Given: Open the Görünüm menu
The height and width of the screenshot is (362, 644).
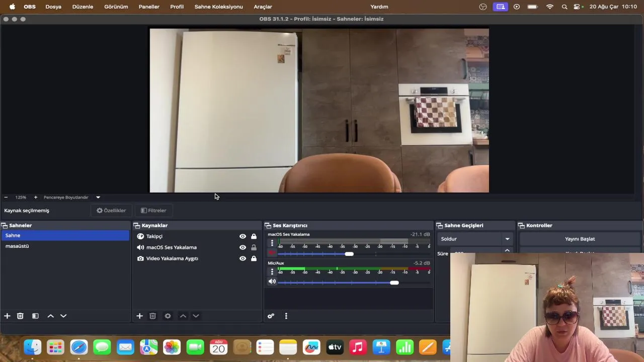Looking at the screenshot, I should point(116,7).
